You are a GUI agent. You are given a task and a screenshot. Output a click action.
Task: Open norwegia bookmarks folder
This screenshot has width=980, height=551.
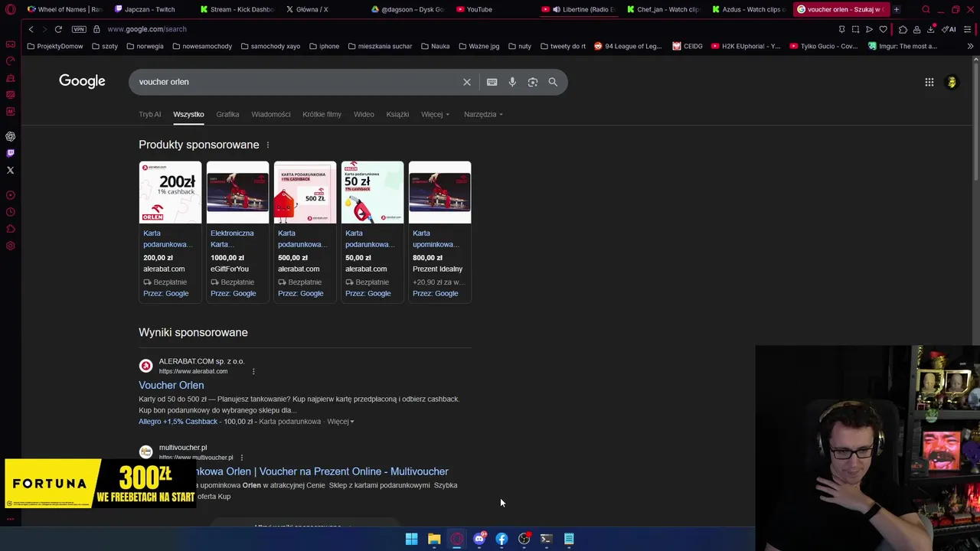click(x=145, y=46)
